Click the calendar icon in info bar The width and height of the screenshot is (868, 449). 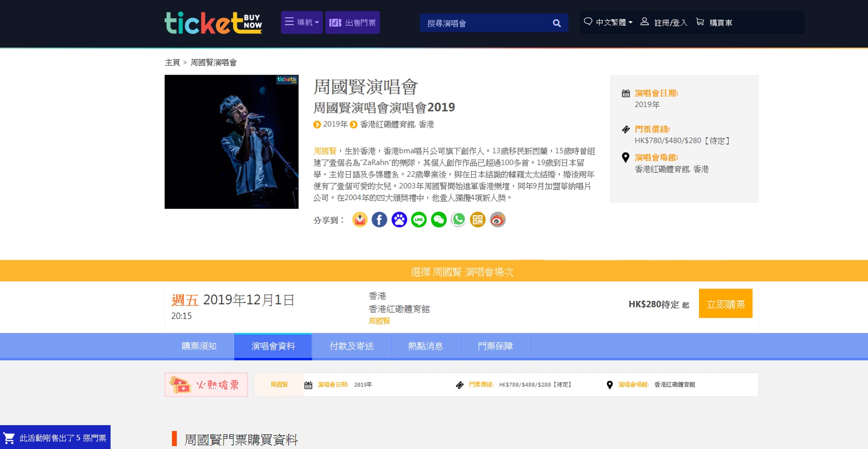pos(308,385)
